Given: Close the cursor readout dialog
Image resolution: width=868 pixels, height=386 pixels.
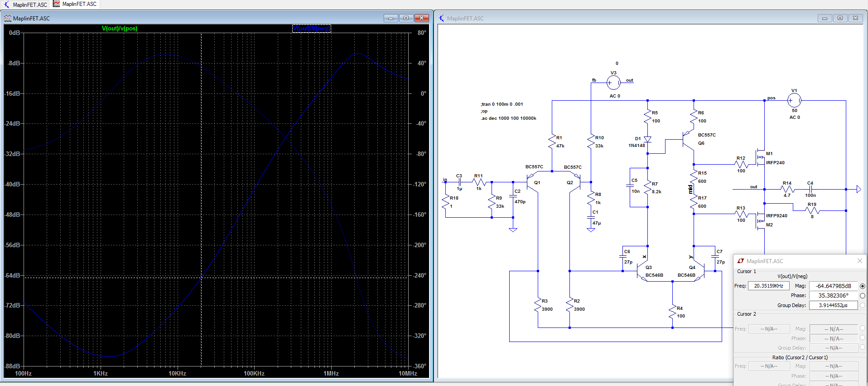Looking at the screenshot, I should coord(860,261).
